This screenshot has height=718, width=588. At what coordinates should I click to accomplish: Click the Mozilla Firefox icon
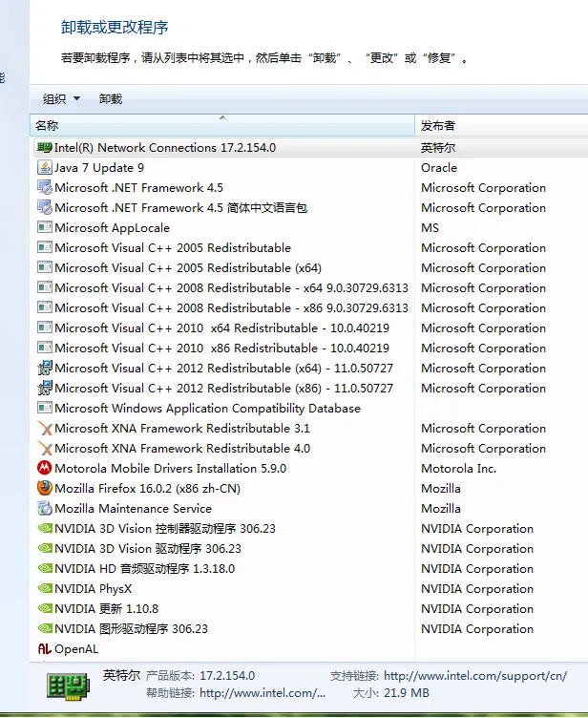(45, 488)
